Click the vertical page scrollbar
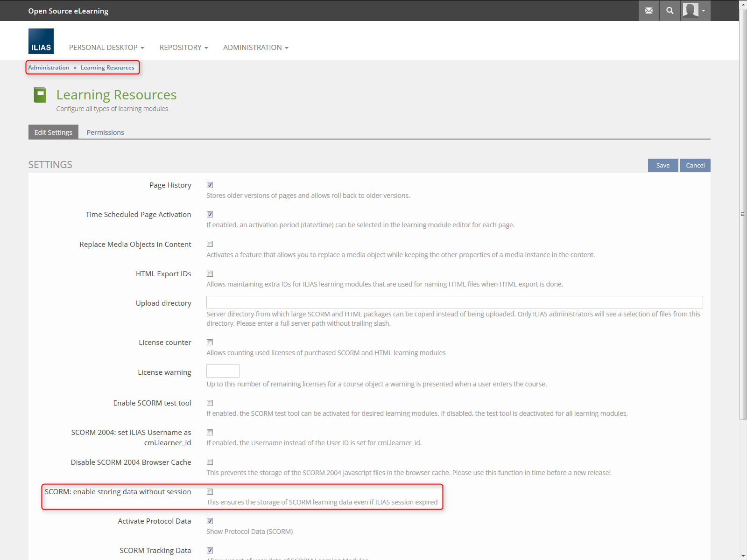The width and height of the screenshot is (747, 560). point(743,215)
